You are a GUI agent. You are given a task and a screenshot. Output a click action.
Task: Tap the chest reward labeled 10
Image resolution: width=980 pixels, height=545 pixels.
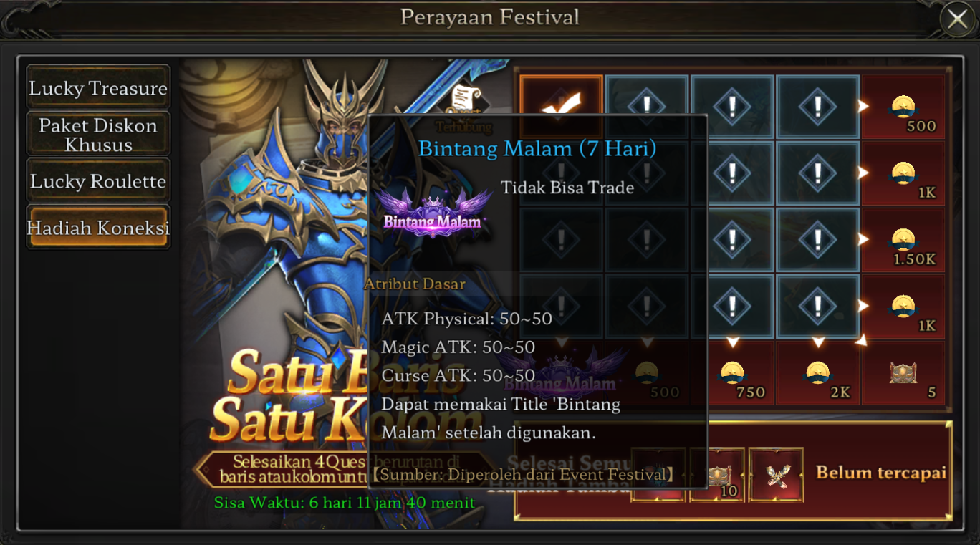[717, 475]
